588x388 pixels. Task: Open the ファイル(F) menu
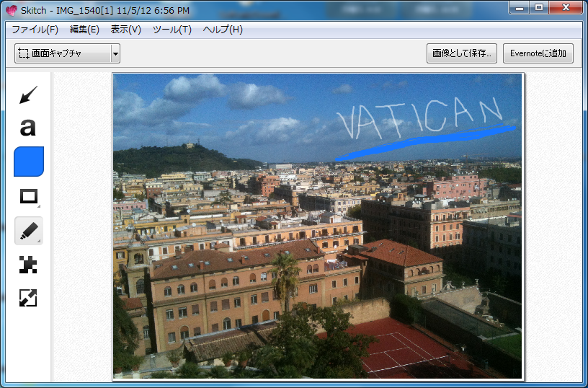35,30
